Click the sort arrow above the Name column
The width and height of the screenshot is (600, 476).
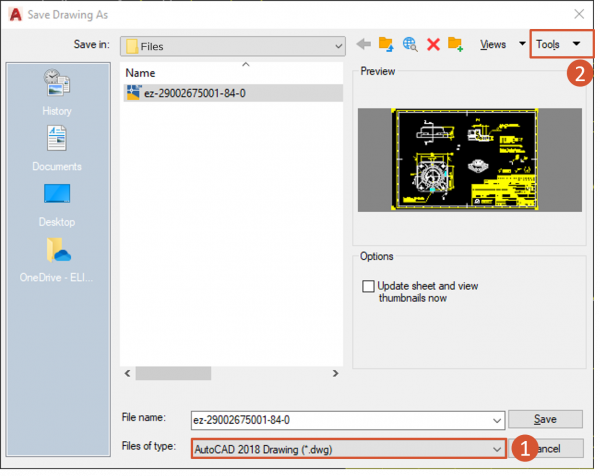246,64
